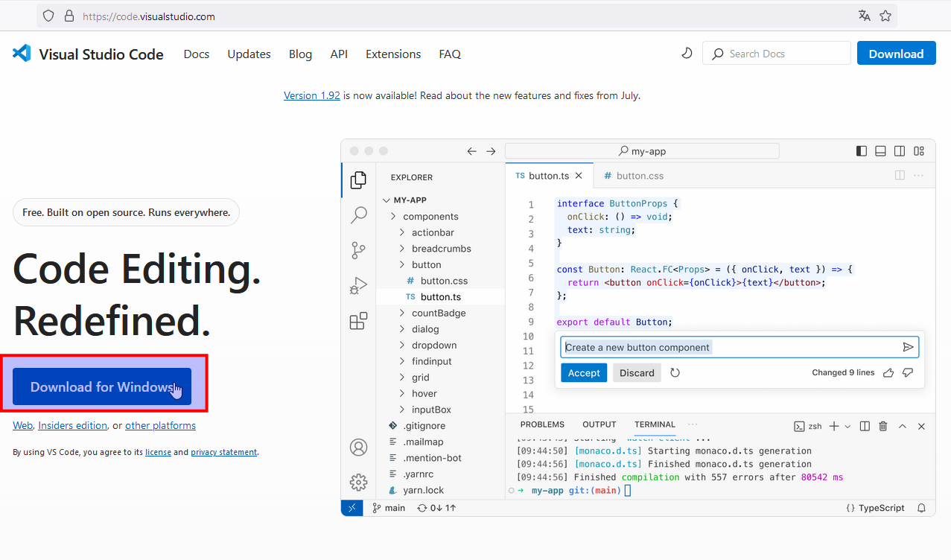
Task: Send the inline chat prompt with the arrow icon
Action: point(908,347)
